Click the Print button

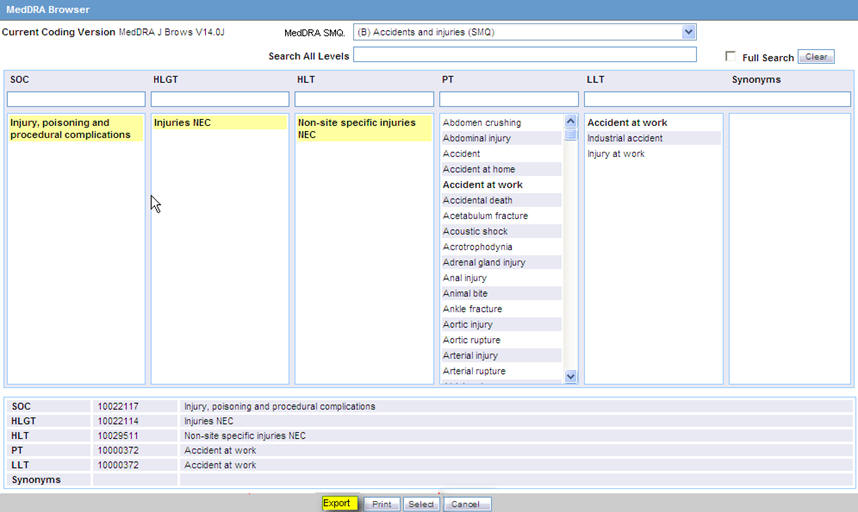[x=382, y=504]
